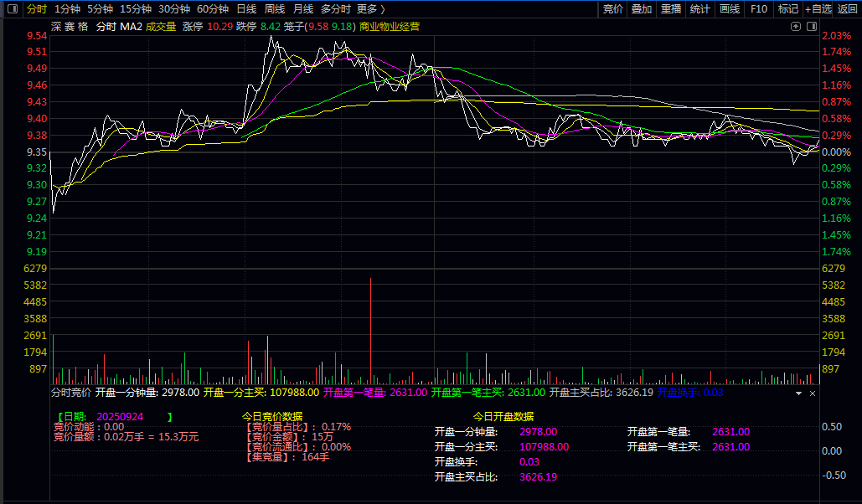Toggle the left sidebar panel icon

11,9
